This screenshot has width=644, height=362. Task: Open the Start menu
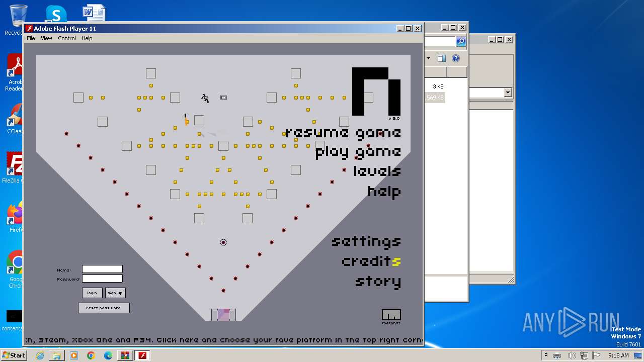(14, 355)
